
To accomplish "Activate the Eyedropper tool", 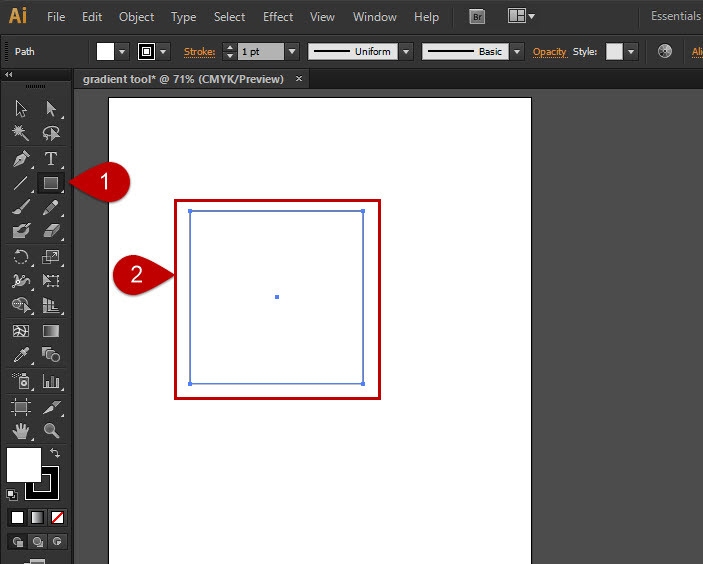I will point(20,355).
